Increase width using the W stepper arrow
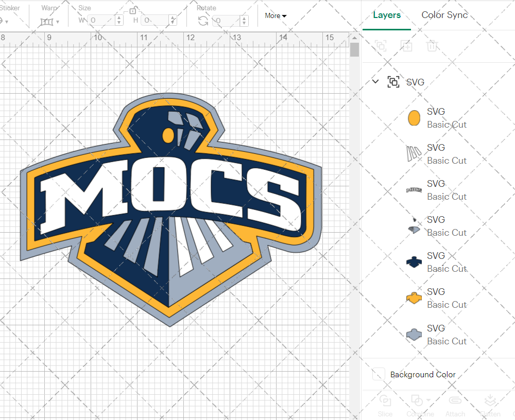This screenshot has width=515, height=420. (119, 17)
